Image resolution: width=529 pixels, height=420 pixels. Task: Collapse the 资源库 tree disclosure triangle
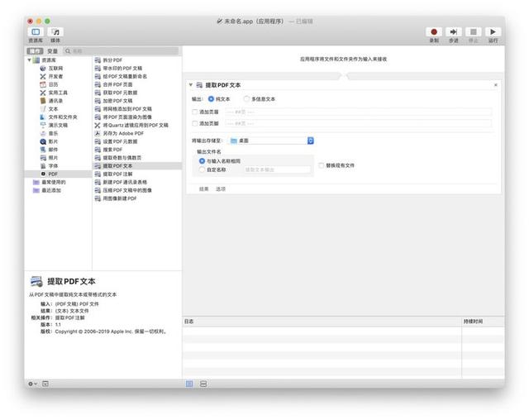(30, 60)
